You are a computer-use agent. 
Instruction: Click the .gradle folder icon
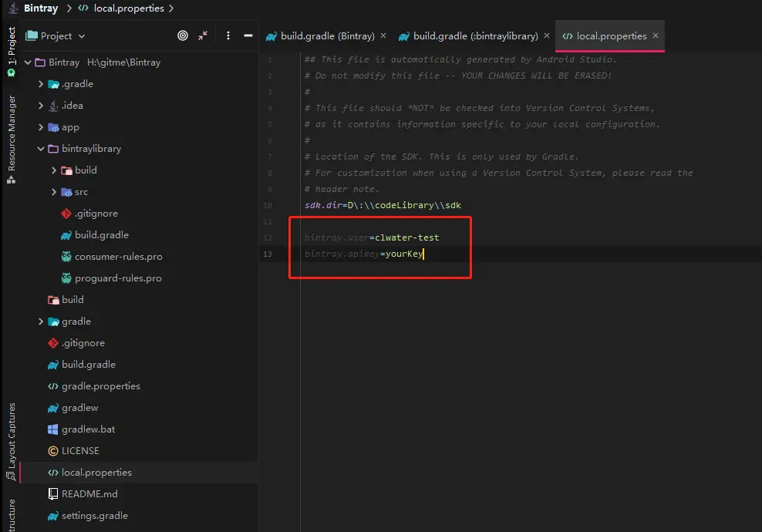(x=53, y=84)
